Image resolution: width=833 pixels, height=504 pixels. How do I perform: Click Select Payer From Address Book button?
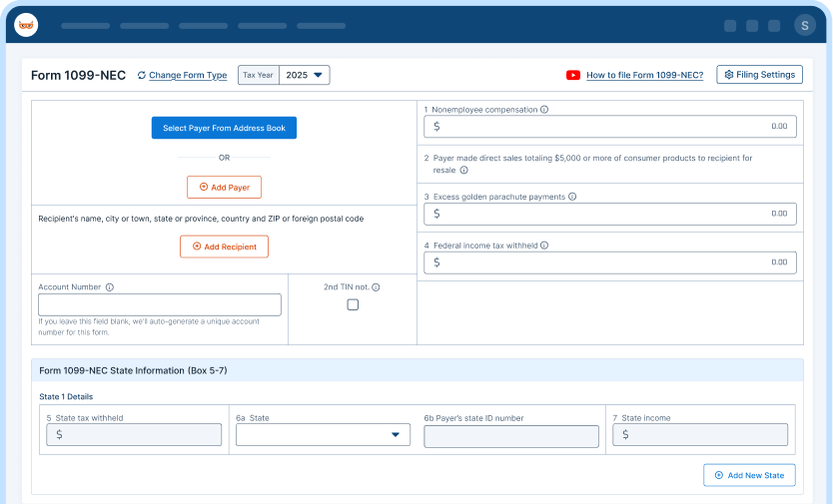click(x=224, y=128)
